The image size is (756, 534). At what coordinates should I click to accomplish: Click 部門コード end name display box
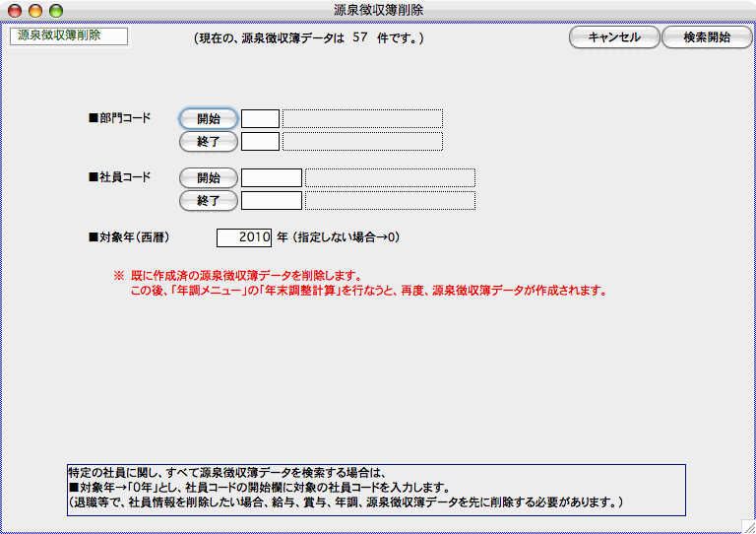(362, 141)
